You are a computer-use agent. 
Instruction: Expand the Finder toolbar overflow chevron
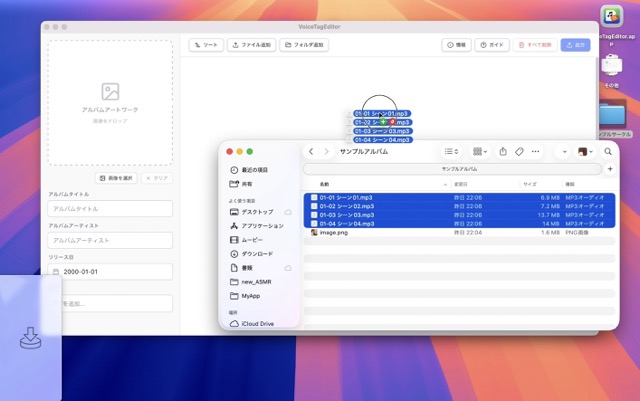click(565, 151)
